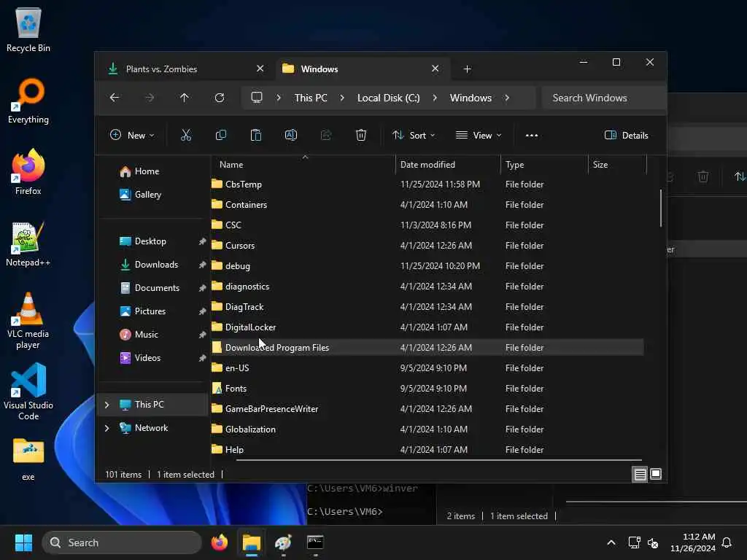The image size is (747, 560).
Task: Click the taskbar Search box
Action: point(122,542)
